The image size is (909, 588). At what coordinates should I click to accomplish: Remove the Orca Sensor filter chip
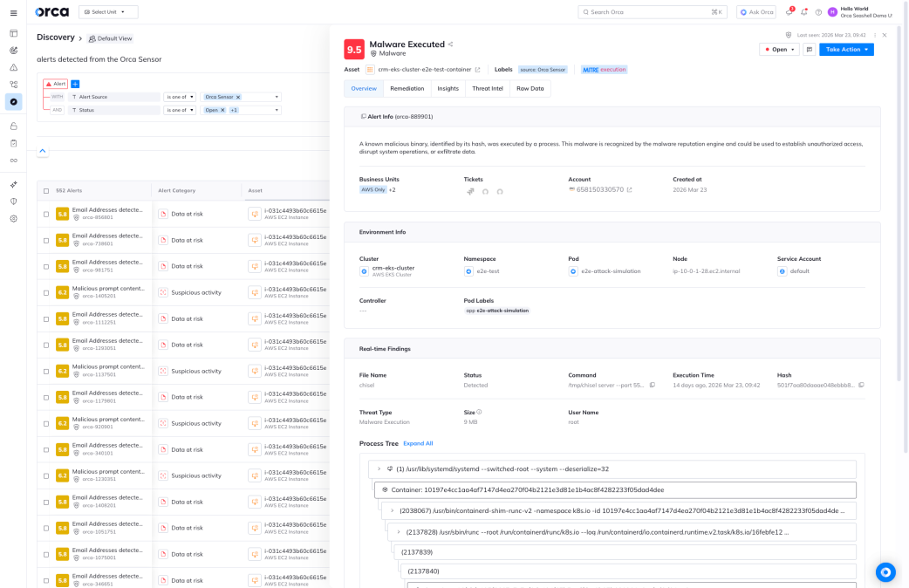(237, 97)
